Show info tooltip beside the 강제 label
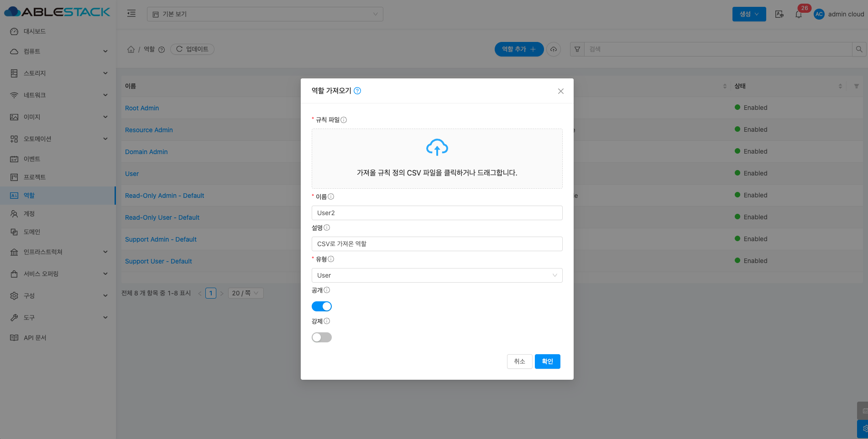Image resolution: width=868 pixels, height=439 pixels. click(x=327, y=321)
